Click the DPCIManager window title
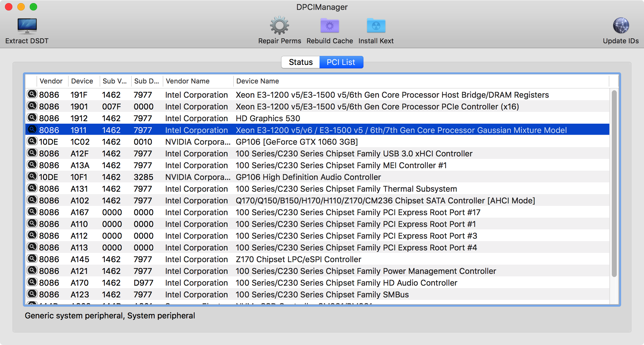Screen dimensions: 644x345 point(322,7)
